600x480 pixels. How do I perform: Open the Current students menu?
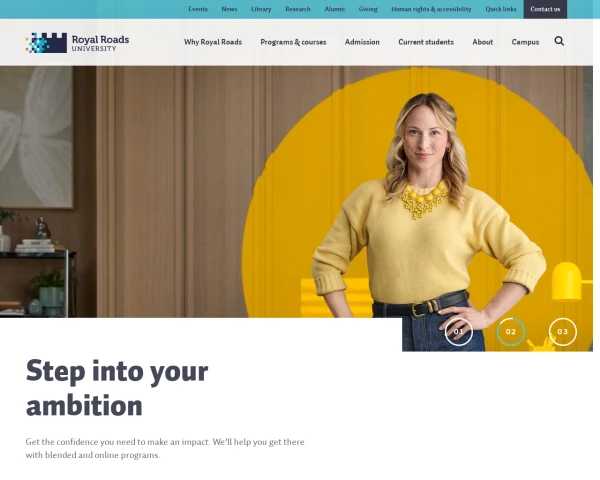tap(426, 42)
